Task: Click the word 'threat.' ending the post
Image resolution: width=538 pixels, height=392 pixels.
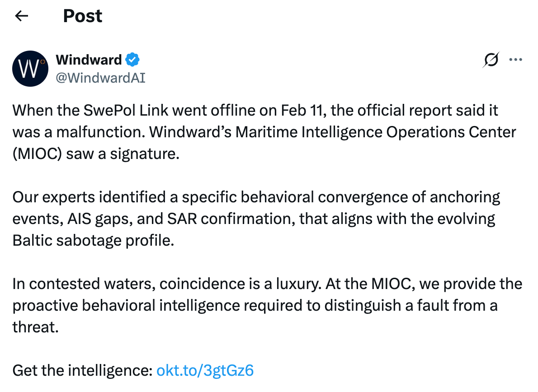Action: point(36,327)
